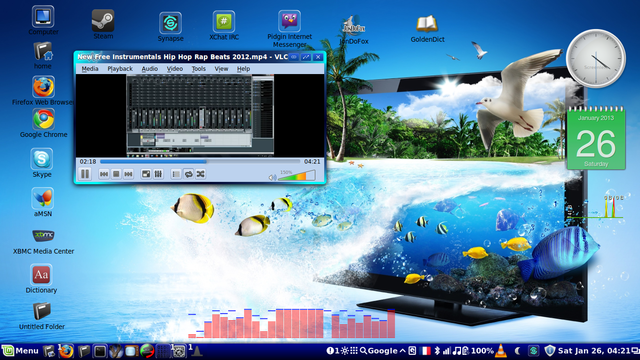Launch XBMC Media Center from desktop
This screenshot has width=640, height=360.
(43, 241)
